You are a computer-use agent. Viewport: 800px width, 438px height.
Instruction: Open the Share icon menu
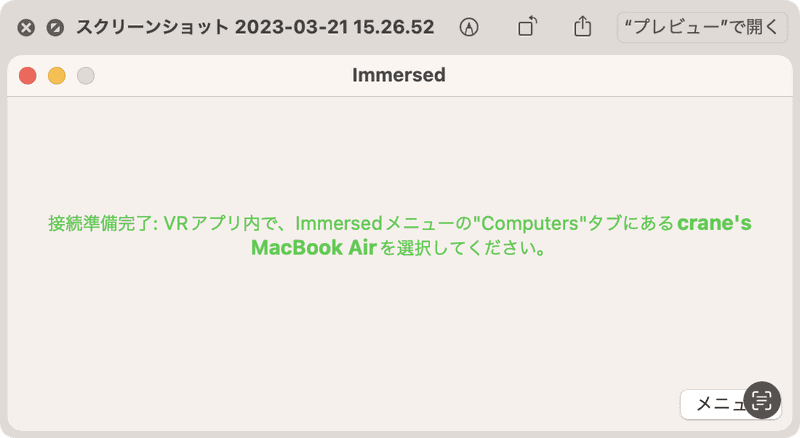(x=583, y=27)
